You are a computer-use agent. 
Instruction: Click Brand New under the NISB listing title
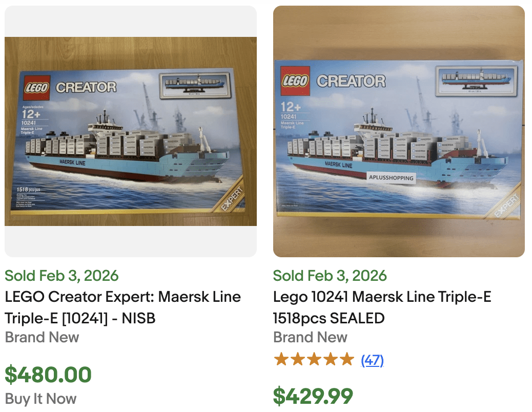(x=42, y=338)
